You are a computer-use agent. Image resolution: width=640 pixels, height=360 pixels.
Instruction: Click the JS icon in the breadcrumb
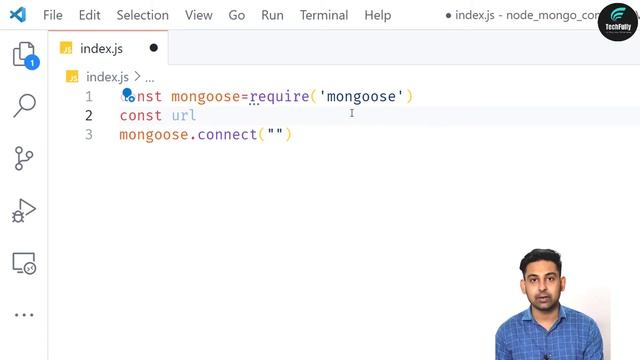point(72,76)
